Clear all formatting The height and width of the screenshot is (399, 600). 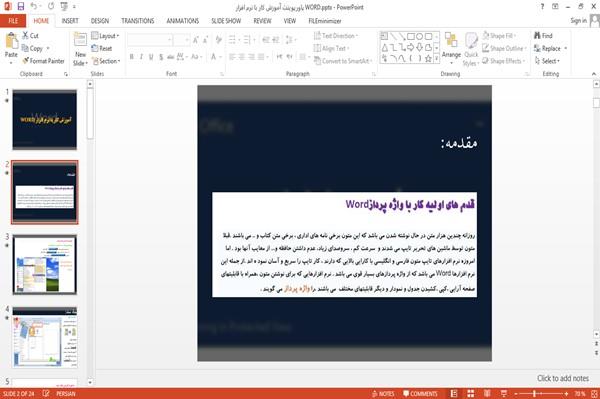(x=219, y=39)
